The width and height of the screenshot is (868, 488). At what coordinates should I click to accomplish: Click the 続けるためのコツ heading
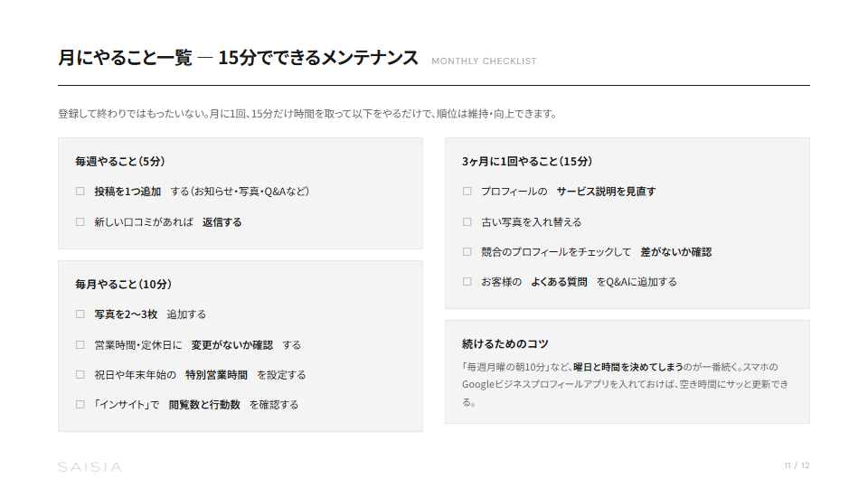tap(505, 344)
